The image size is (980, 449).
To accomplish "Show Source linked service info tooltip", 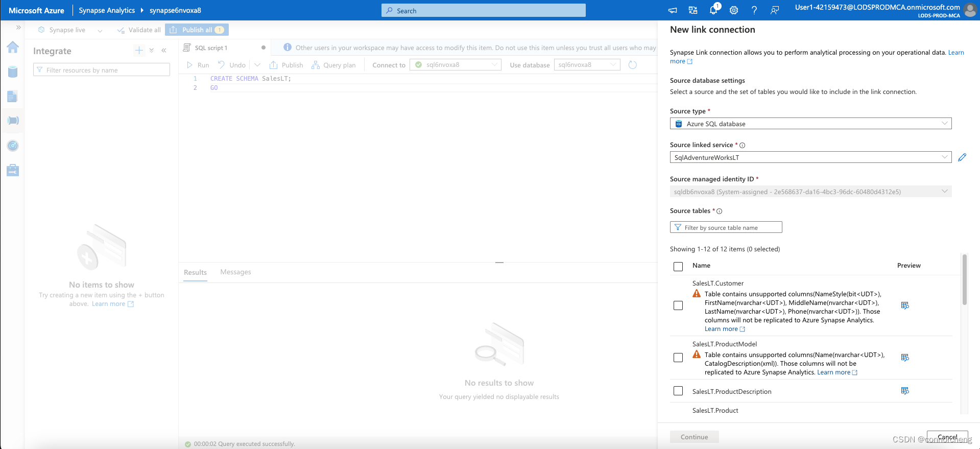I will pos(742,146).
